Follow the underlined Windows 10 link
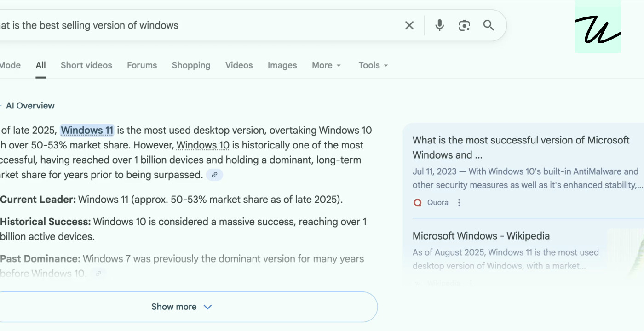 point(203,145)
